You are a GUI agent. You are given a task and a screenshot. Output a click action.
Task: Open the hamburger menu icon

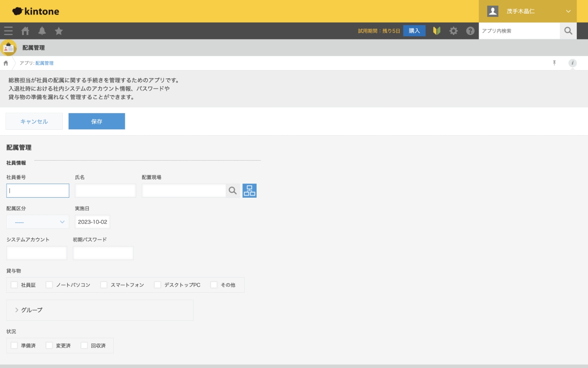[x=8, y=31]
